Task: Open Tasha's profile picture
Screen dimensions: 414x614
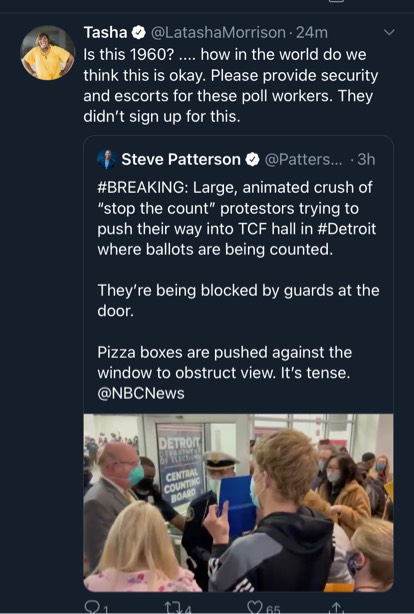Action: tap(47, 53)
